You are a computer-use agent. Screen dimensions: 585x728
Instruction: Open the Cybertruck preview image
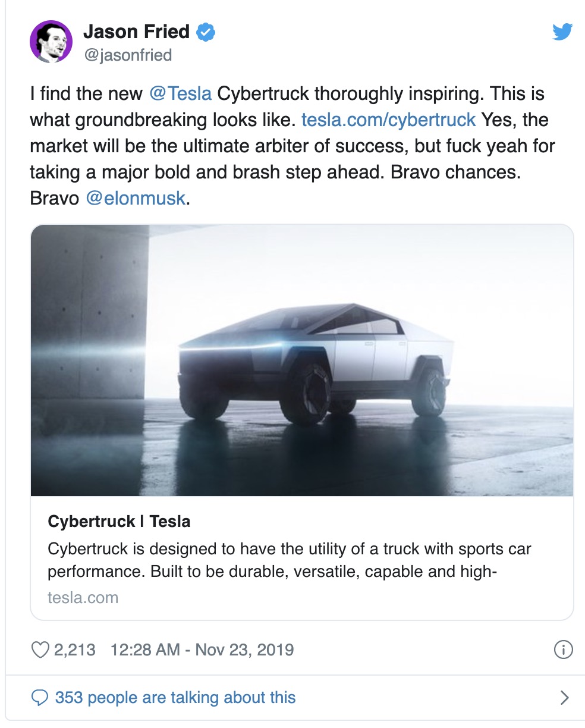tap(302, 360)
